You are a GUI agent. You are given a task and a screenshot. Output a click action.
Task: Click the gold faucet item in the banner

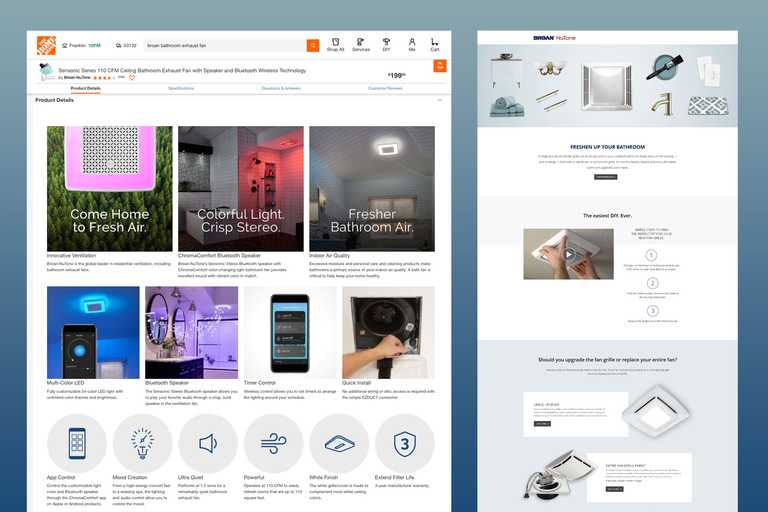click(x=662, y=104)
